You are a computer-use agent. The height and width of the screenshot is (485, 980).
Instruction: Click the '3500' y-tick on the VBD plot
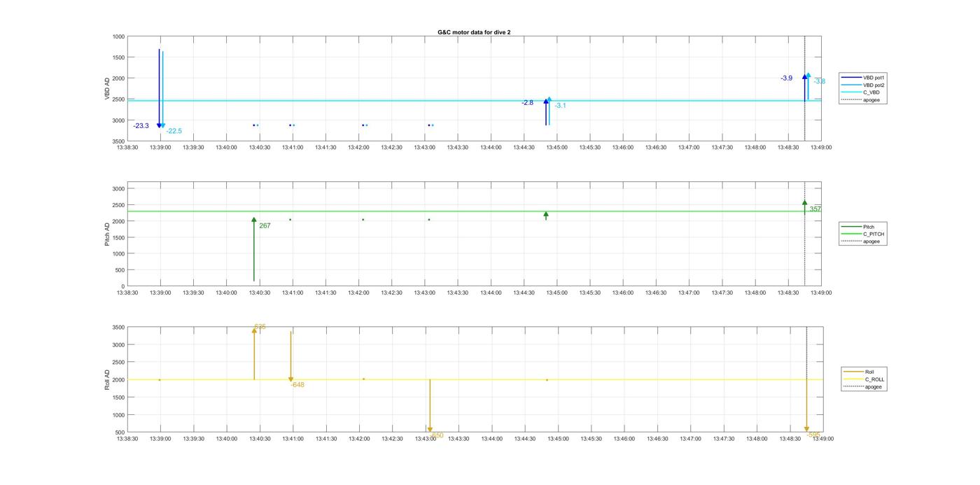[x=117, y=141]
